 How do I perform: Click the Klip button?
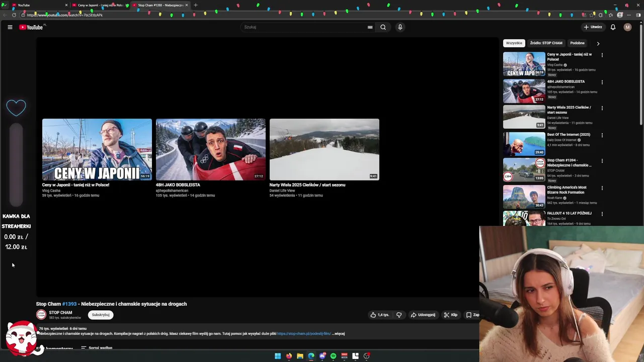(x=450, y=315)
